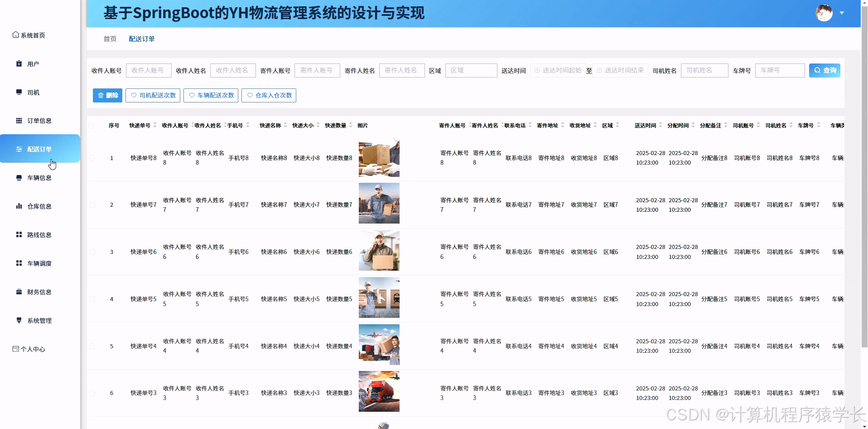The image size is (868, 429).
Task: Open the 仓库信息 bar-chart sidebar icon
Action: [x=19, y=206]
